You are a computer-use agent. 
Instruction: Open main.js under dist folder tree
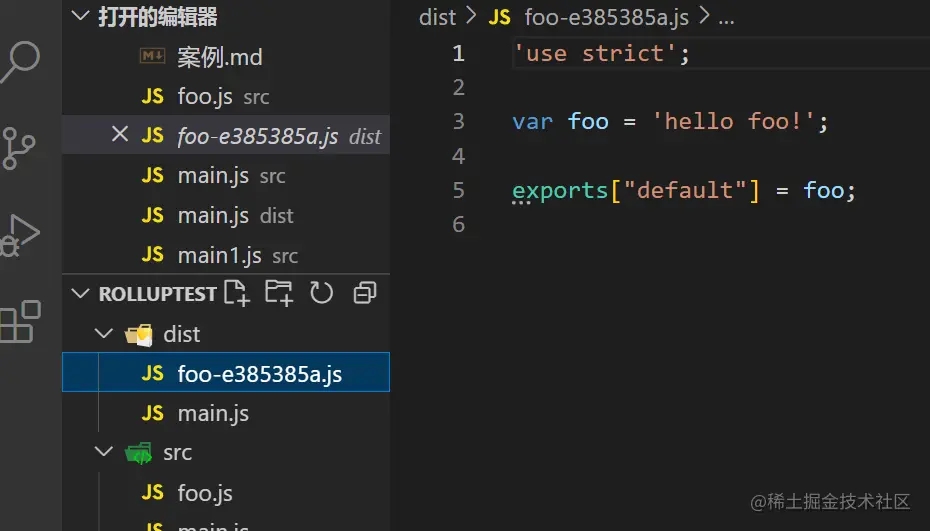[226, 413]
